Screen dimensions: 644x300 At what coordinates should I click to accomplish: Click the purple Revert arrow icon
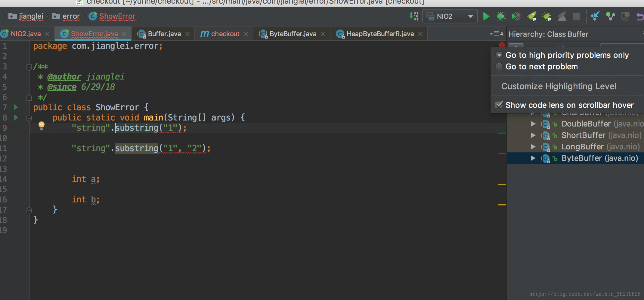(640, 16)
